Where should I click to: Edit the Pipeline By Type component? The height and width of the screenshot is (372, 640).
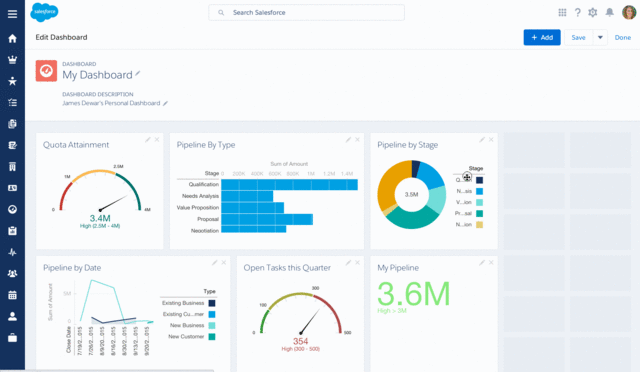(x=348, y=140)
